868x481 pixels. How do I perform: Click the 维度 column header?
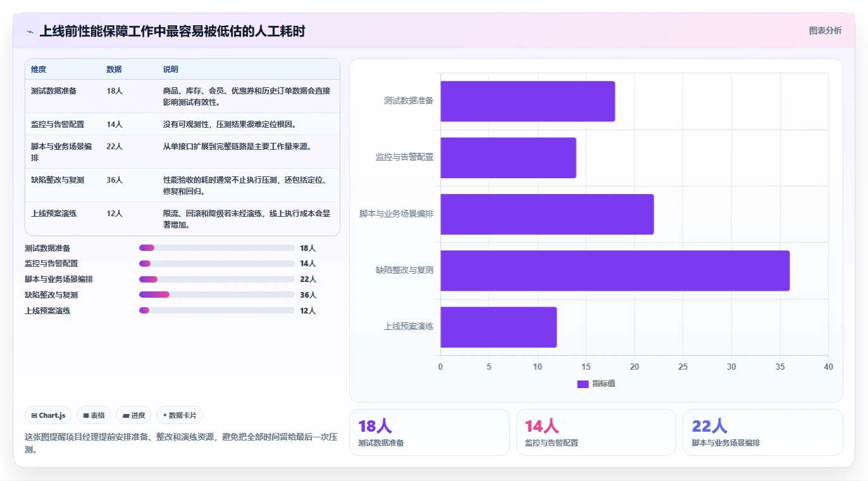39,70
